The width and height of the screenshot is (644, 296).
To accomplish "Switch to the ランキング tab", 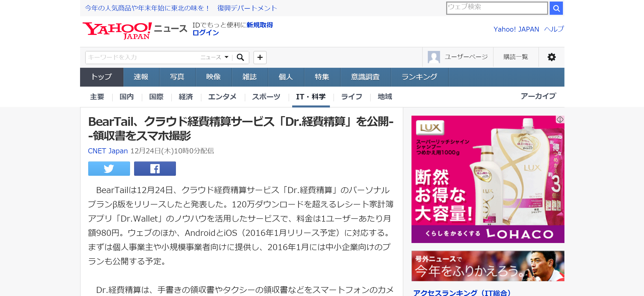I will pyautogui.click(x=419, y=77).
